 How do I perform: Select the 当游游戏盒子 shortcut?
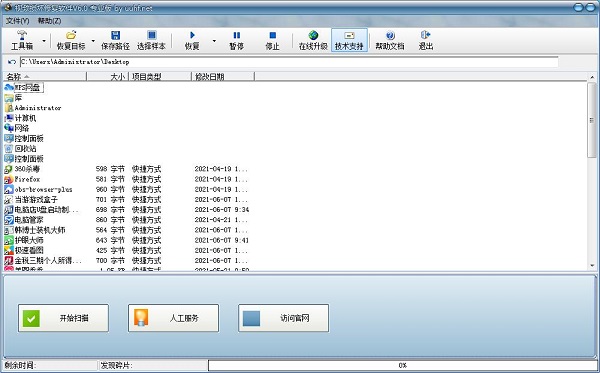[31, 200]
